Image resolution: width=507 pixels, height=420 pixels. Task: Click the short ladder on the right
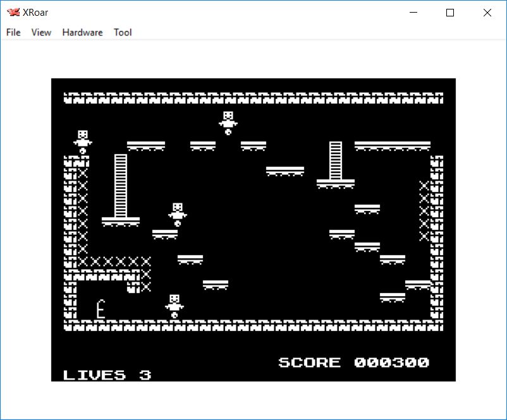click(336, 160)
